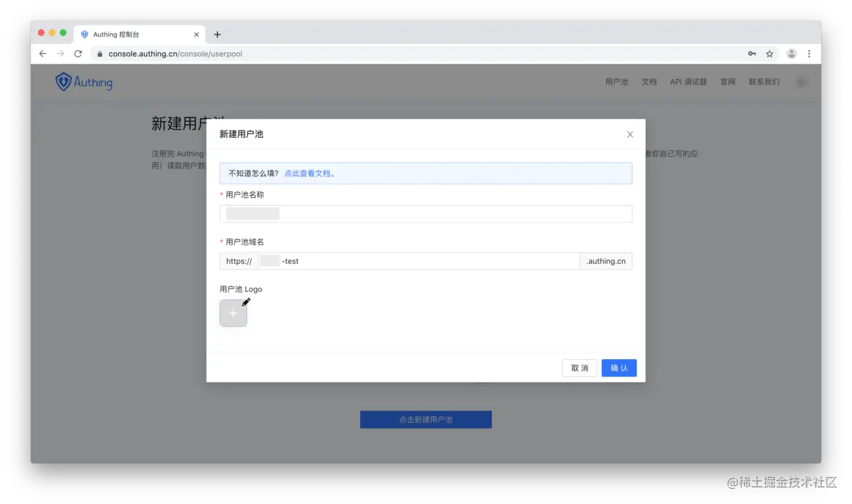Focus the 用户池域名 input field

coord(419,261)
